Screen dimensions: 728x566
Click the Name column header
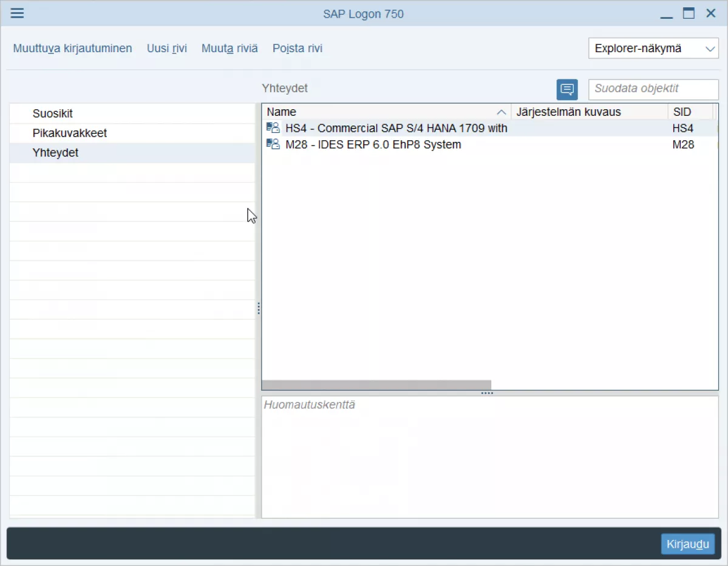coord(386,112)
